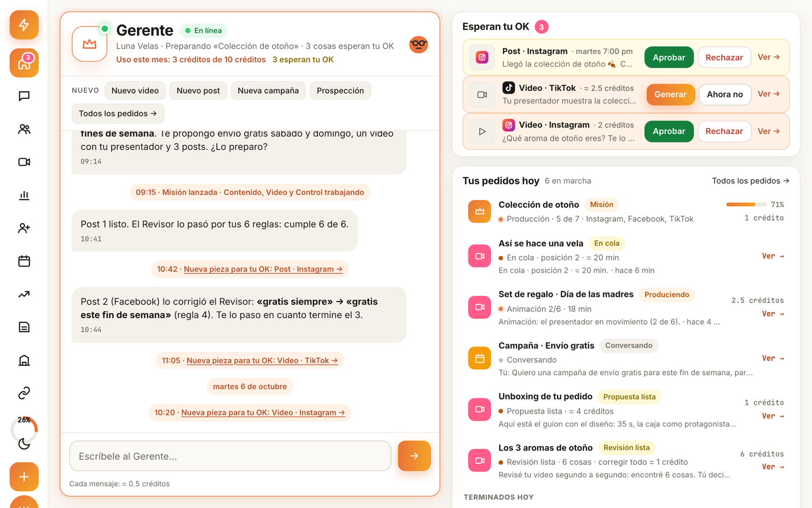Open Todos los pedidos link in Tus pedidos hoy

[750, 181]
